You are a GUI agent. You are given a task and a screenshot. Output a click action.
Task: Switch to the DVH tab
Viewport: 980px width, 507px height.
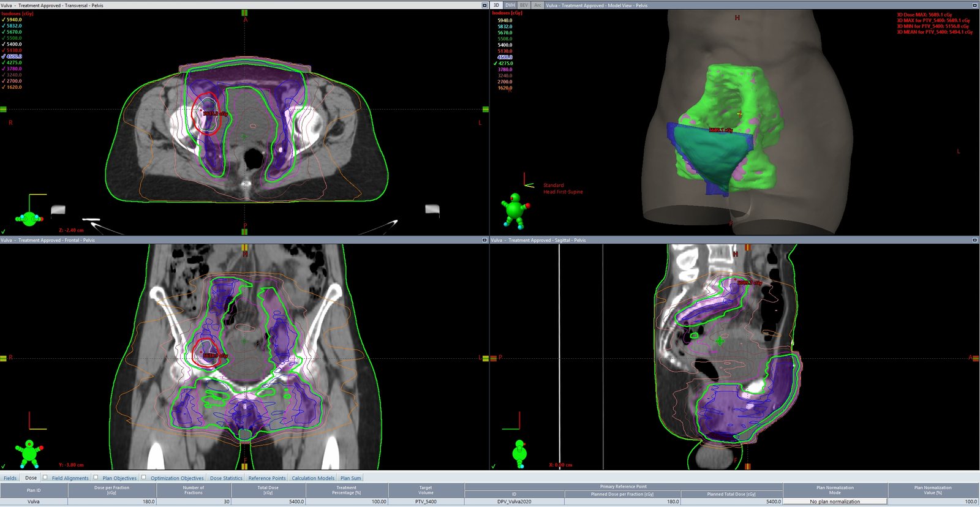510,5
